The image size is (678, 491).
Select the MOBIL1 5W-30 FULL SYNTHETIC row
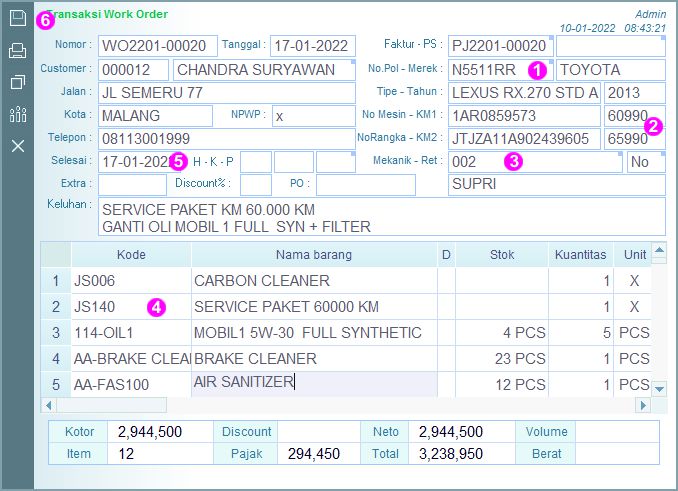coord(313,332)
